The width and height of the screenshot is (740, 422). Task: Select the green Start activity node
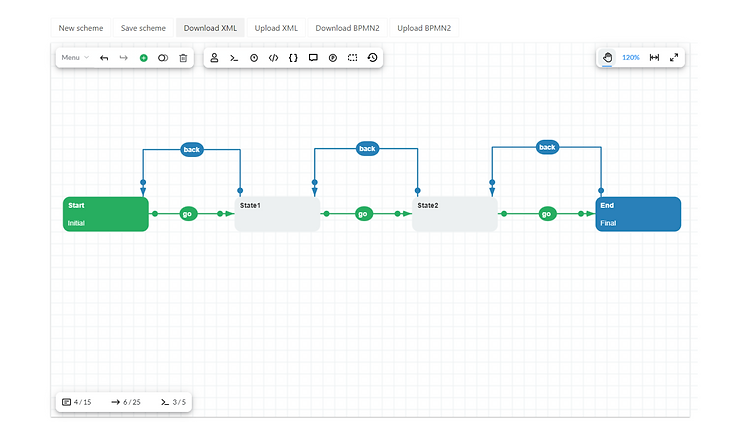coord(106,214)
